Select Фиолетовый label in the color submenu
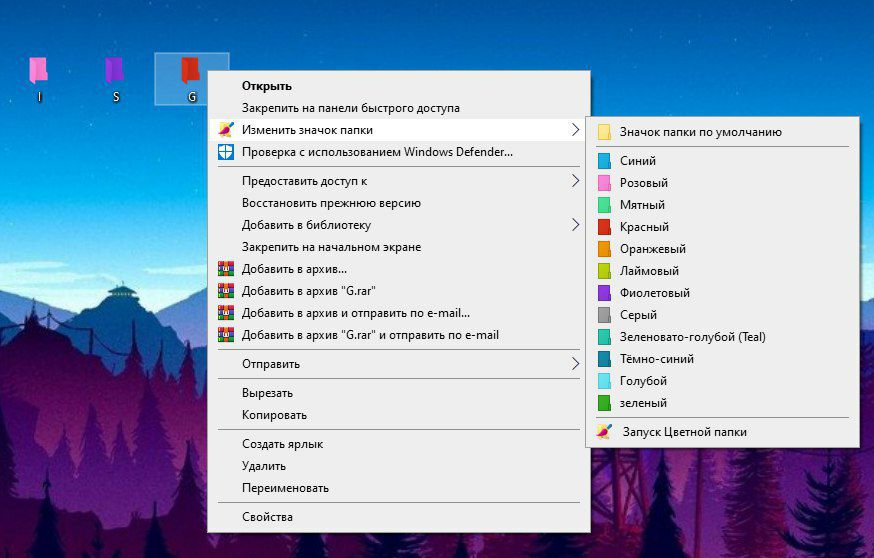The image size is (874, 558). (x=655, y=293)
